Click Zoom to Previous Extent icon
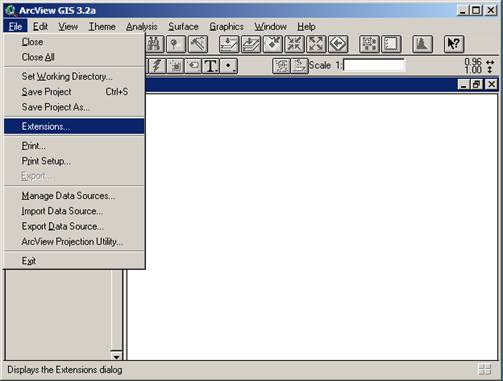503x381 pixels. coord(338,44)
